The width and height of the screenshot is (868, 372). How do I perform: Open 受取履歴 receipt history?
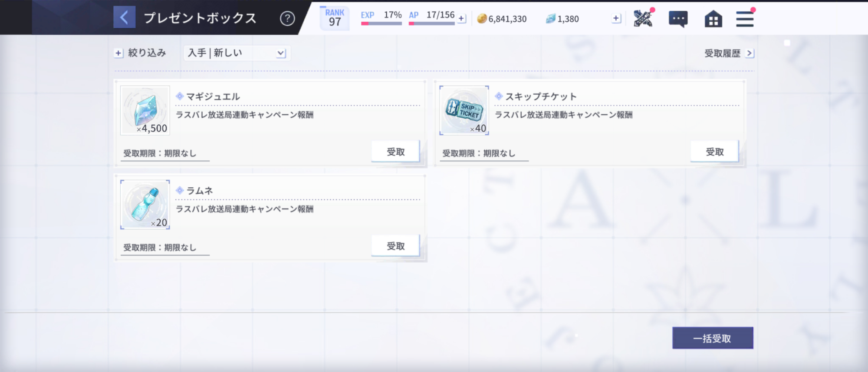point(729,53)
